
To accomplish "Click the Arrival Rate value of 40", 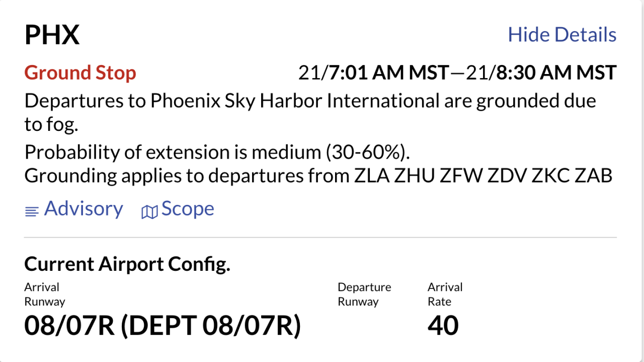I will click(x=443, y=325).
